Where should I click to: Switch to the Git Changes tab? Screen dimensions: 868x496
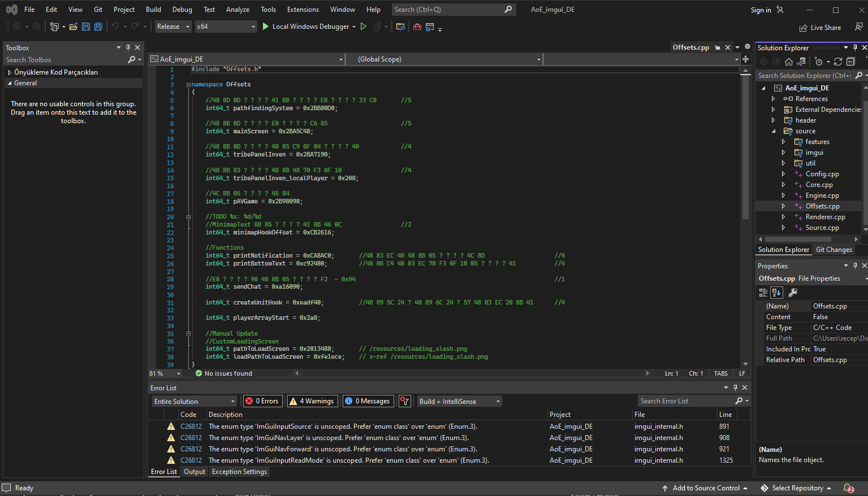point(834,250)
